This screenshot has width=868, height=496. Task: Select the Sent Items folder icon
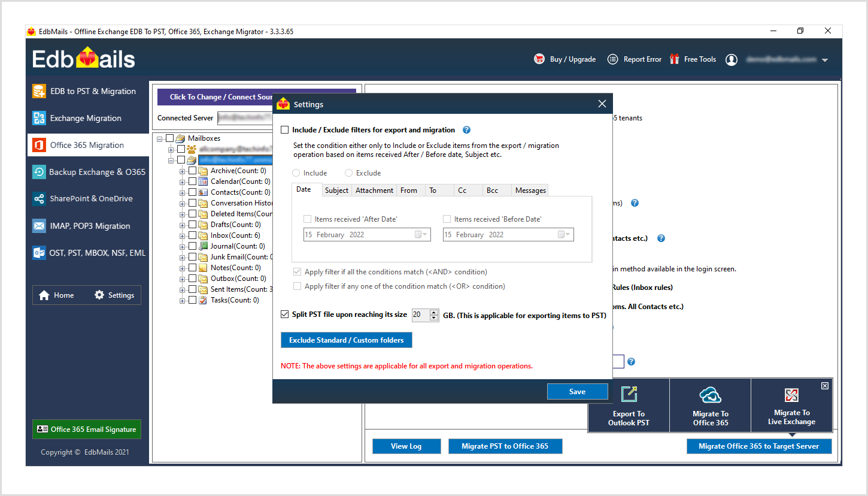tap(203, 289)
